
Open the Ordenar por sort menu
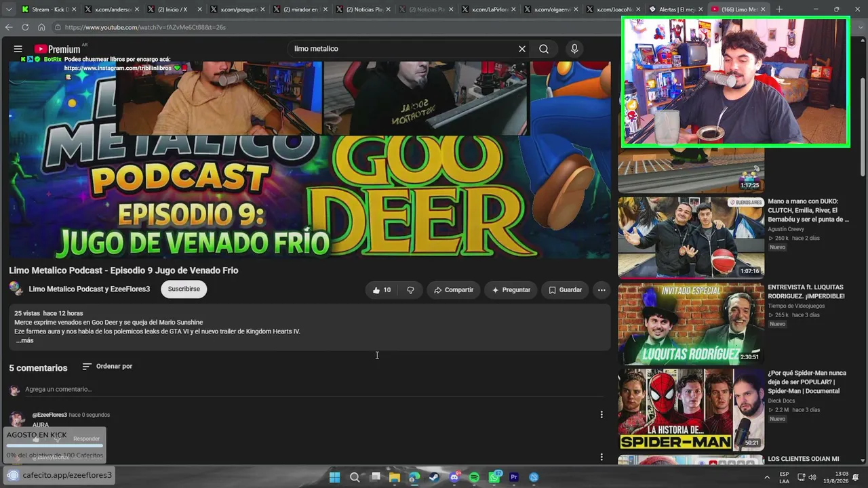[x=107, y=367]
